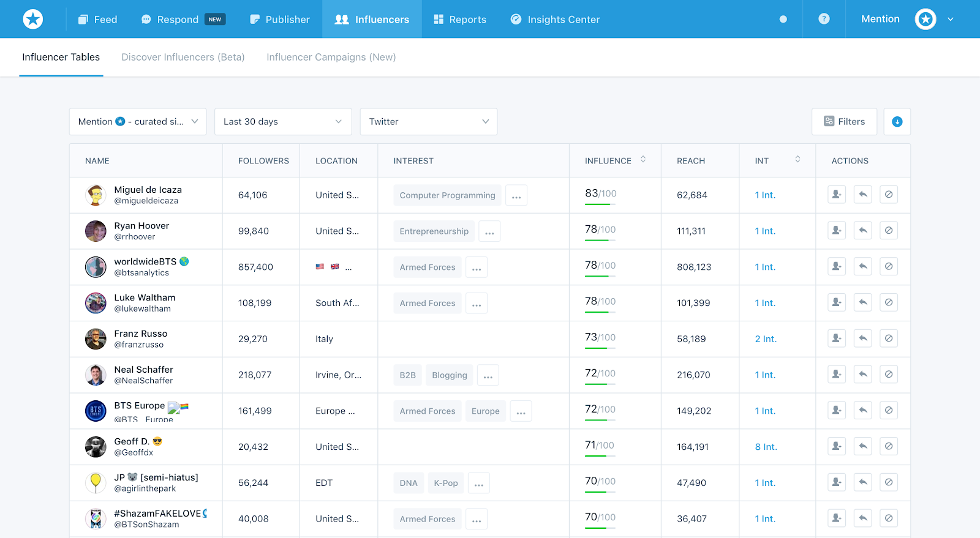Screen dimensions: 980x538
Task: Add Franz Russo to a list
Action: tap(837, 338)
